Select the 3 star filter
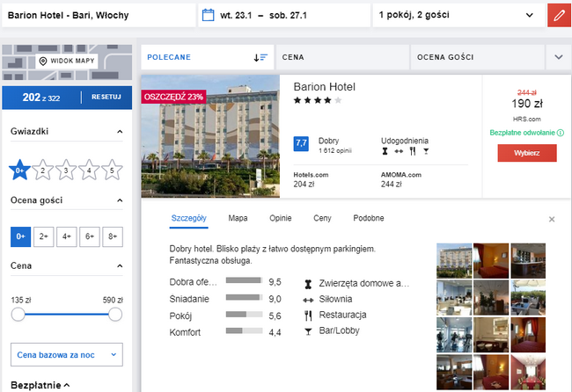572x392 pixels. pyautogui.click(x=66, y=170)
